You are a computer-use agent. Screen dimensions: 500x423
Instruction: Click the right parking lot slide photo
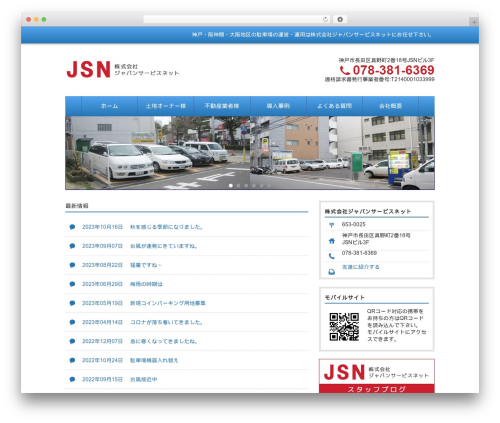pos(342,153)
